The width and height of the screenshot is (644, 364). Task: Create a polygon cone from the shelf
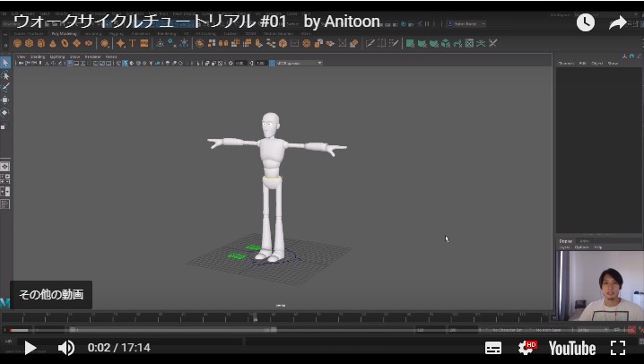tap(53, 43)
